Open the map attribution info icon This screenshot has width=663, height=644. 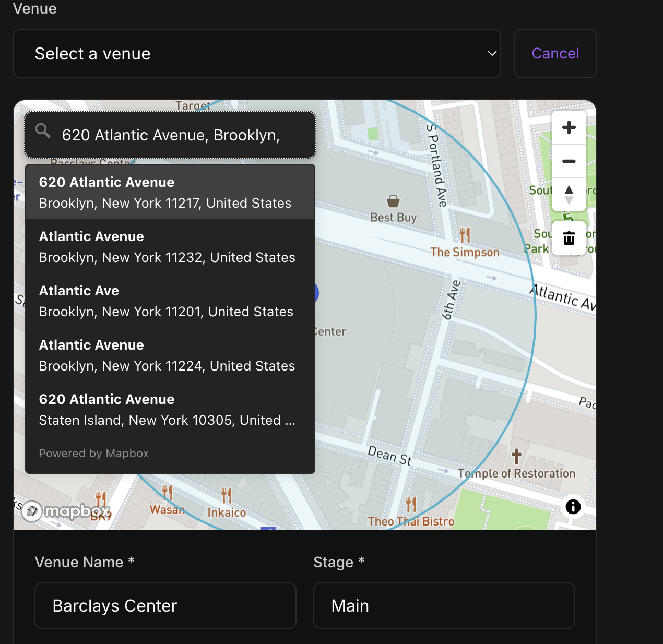tap(573, 507)
